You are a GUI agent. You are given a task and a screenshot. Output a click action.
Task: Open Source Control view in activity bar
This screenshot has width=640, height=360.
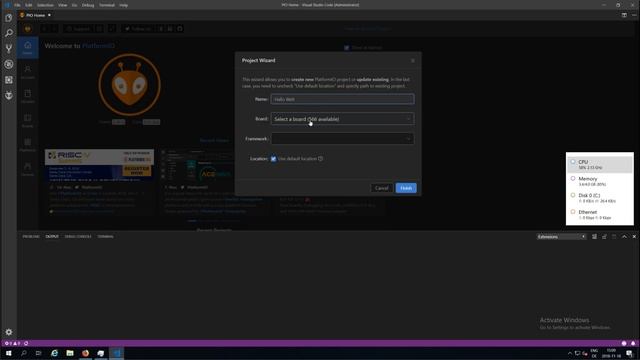coord(9,49)
